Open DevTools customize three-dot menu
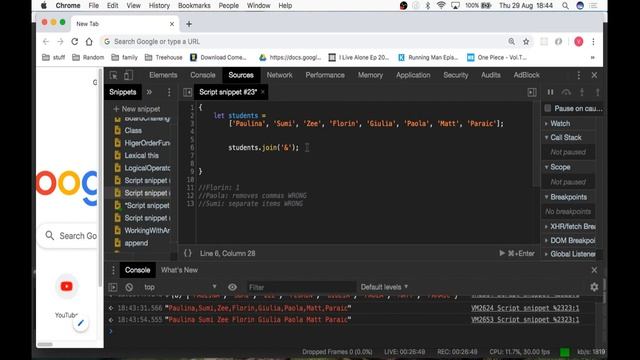The height and width of the screenshot is (360, 640). click(x=578, y=75)
